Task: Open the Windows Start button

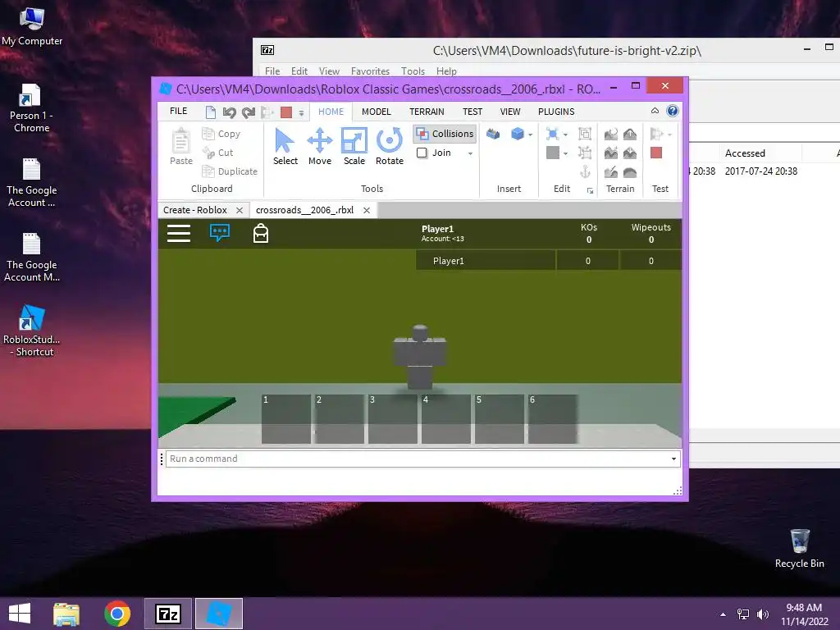Action: click(x=20, y=614)
